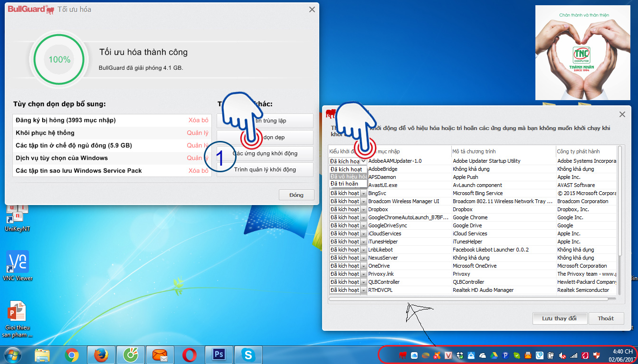
Task: Open startup dropdown for GoogleDriveSync
Action: (x=364, y=226)
